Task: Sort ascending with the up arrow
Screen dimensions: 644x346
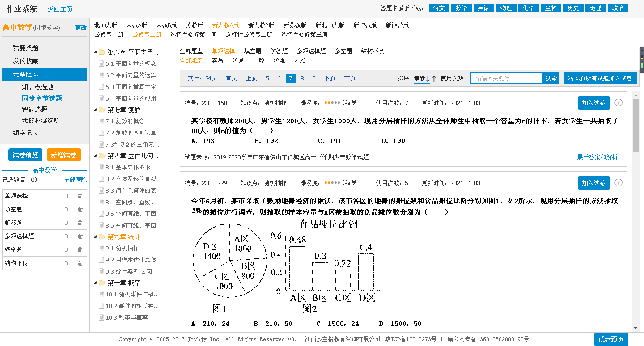Action: (434, 79)
